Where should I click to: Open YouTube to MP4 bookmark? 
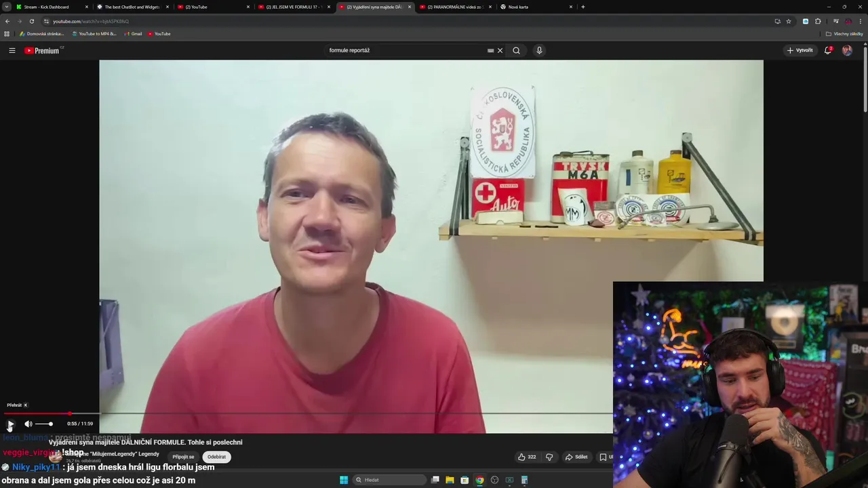(x=94, y=34)
